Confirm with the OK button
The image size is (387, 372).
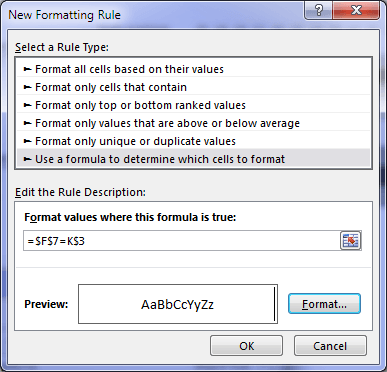click(x=246, y=346)
